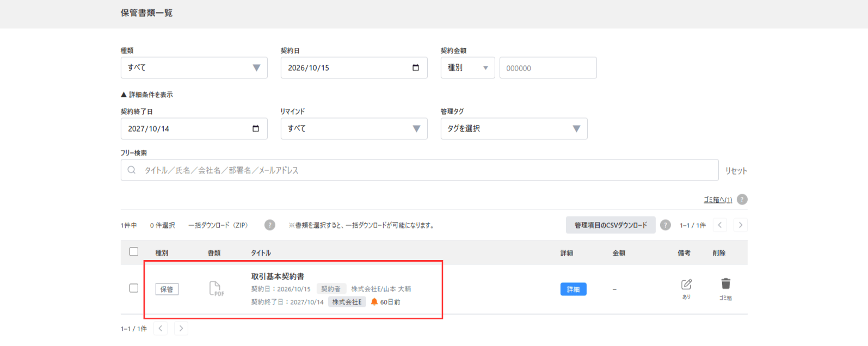Click the 保管 type badge
Viewport: 868px width, 346px height.
click(167, 289)
